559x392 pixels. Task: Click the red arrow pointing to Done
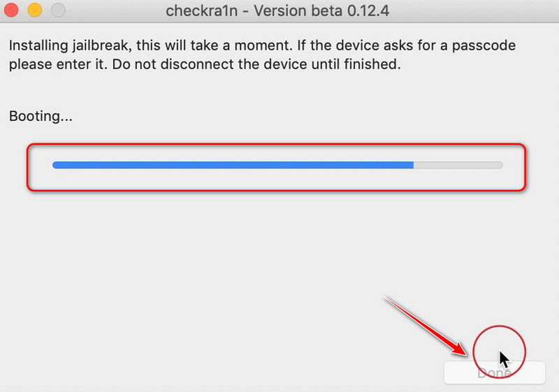[428, 326]
